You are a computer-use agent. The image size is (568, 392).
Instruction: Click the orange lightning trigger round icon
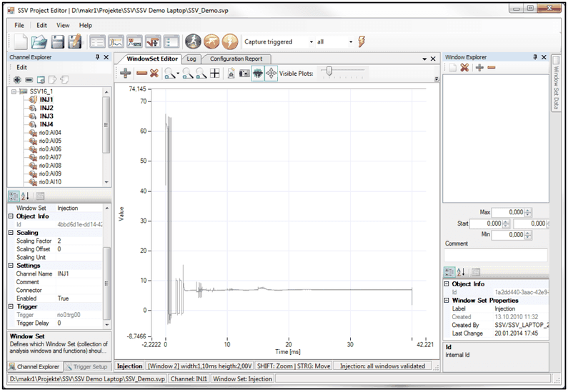coord(229,41)
